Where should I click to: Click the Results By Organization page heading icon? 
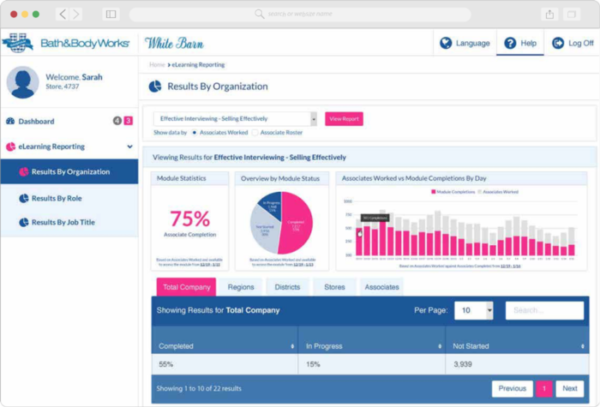pos(155,86)
